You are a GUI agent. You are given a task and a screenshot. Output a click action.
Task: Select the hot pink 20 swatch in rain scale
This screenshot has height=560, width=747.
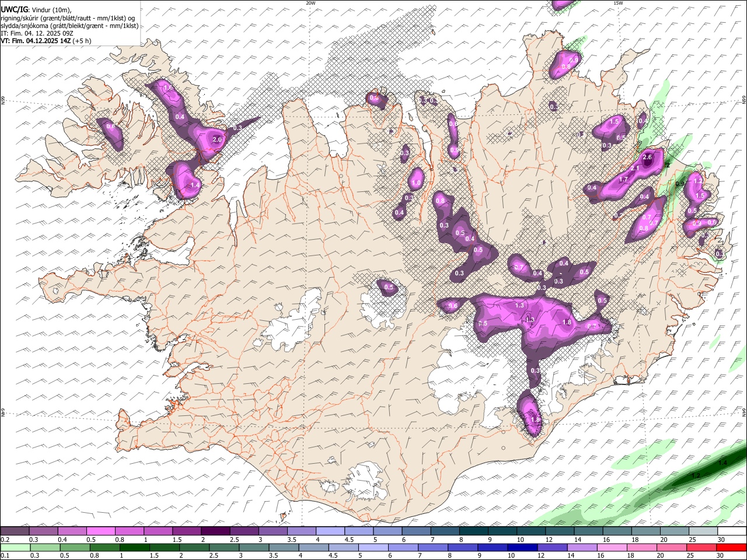pos(671,547)
